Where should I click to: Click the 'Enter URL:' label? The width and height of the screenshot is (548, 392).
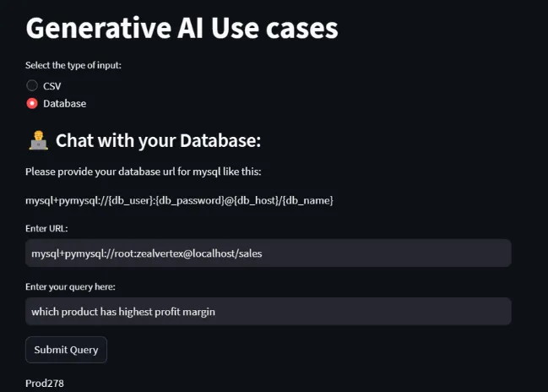46,228
